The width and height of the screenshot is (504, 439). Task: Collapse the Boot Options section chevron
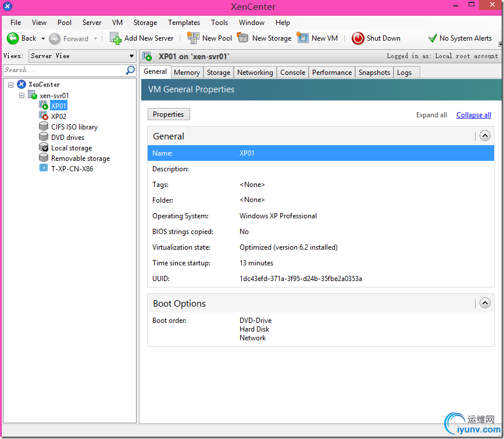tap(485, 303)
